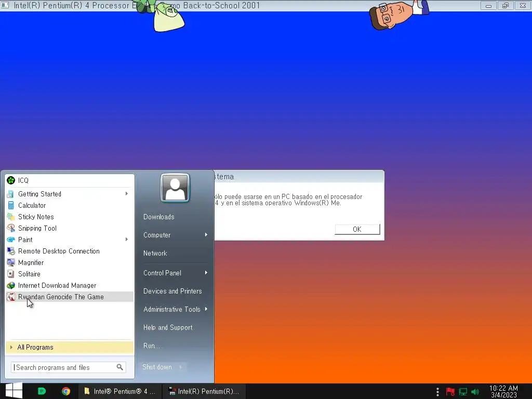The width and height of the screenshot is (532, 399).
Task: Launch Solitaire icon
Action: [11, 274]
